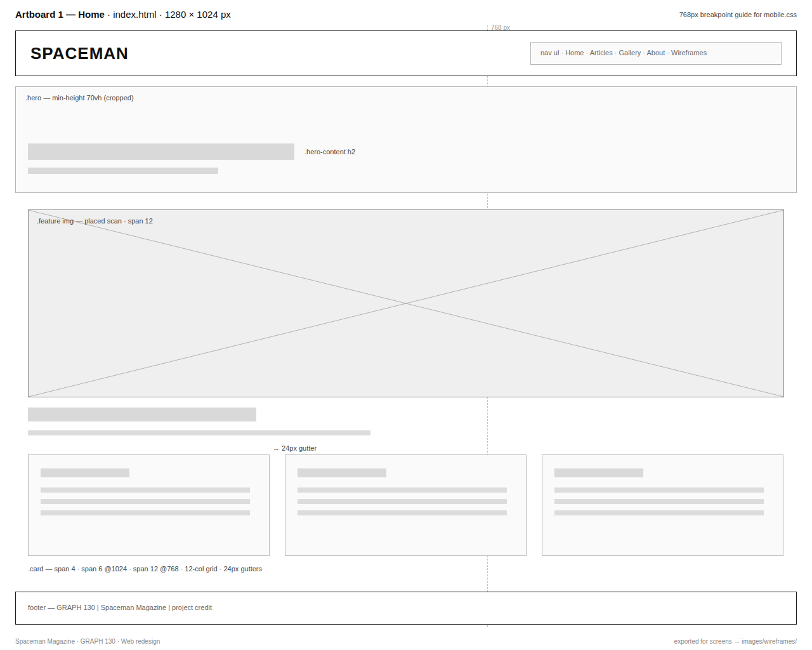The image size is (812, 650).
Task: Click the 'Artboard 1 — Home' title
Action: click(60, 15)
